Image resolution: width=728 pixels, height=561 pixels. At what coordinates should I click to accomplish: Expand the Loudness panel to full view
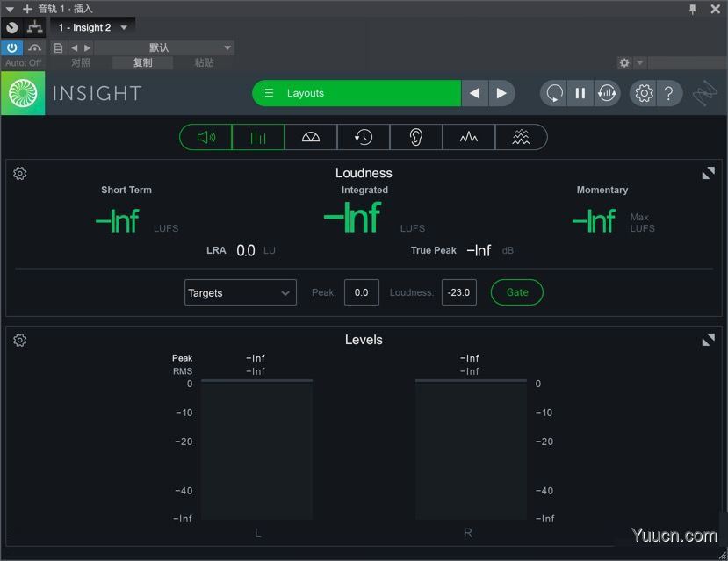pos(708,173)
